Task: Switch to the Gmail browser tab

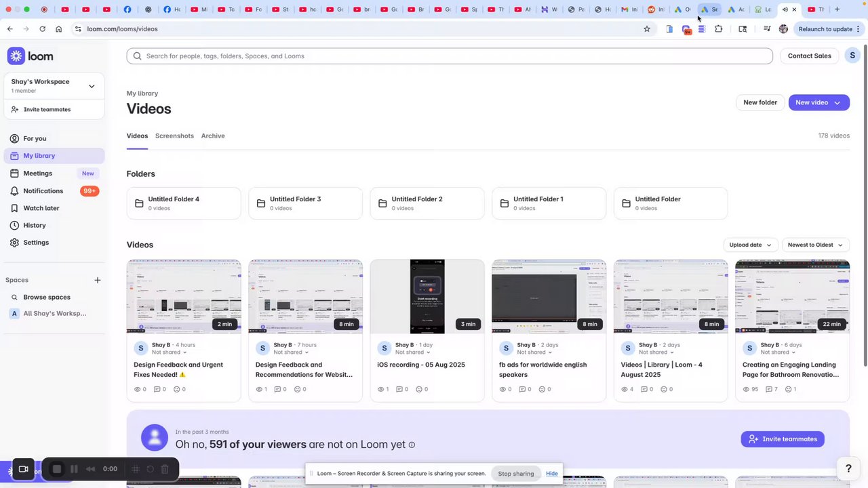Action: pos(629,9)
